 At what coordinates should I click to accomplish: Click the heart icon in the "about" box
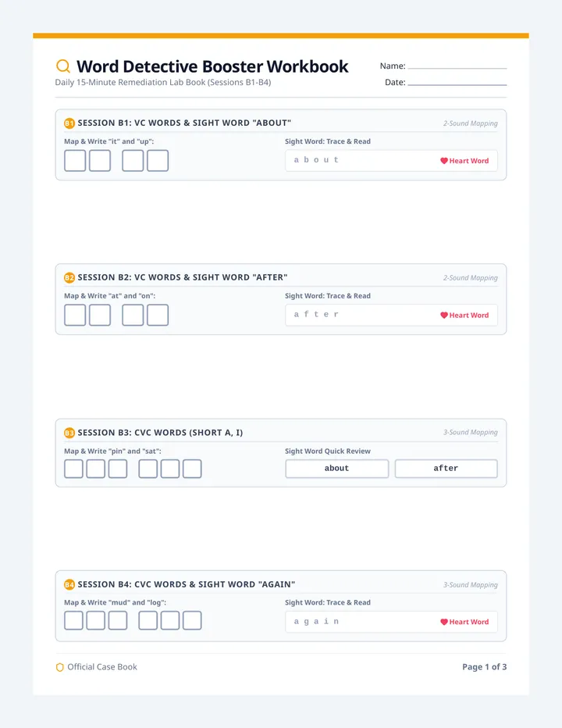444,161
